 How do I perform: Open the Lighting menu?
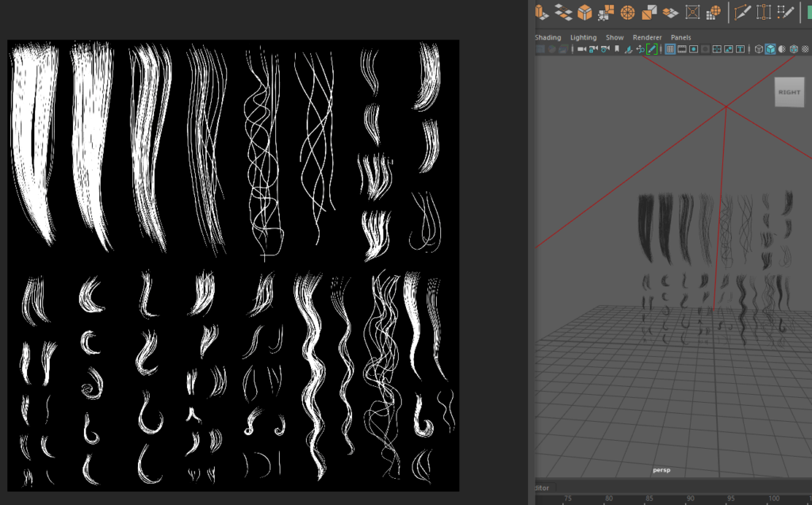[x=584, y=37]
